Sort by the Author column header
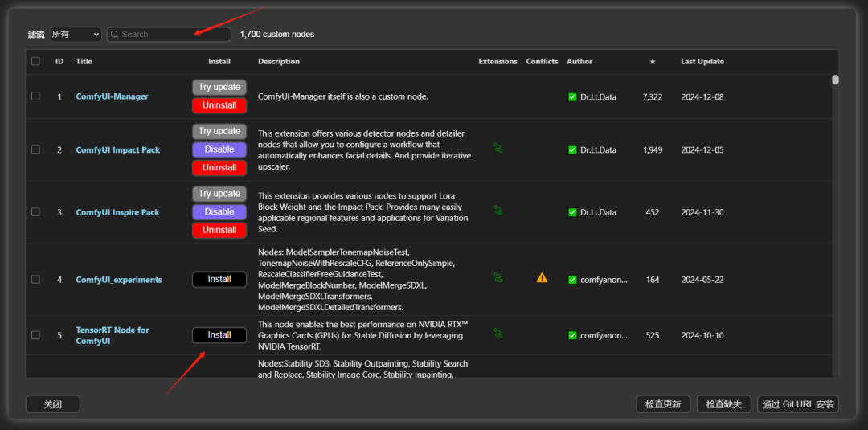The width and height of the screenshot is (868, 430). [579, 61]
